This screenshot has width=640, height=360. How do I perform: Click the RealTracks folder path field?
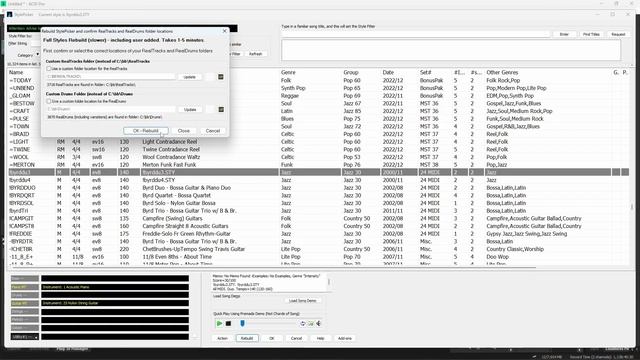click(110, 77)
